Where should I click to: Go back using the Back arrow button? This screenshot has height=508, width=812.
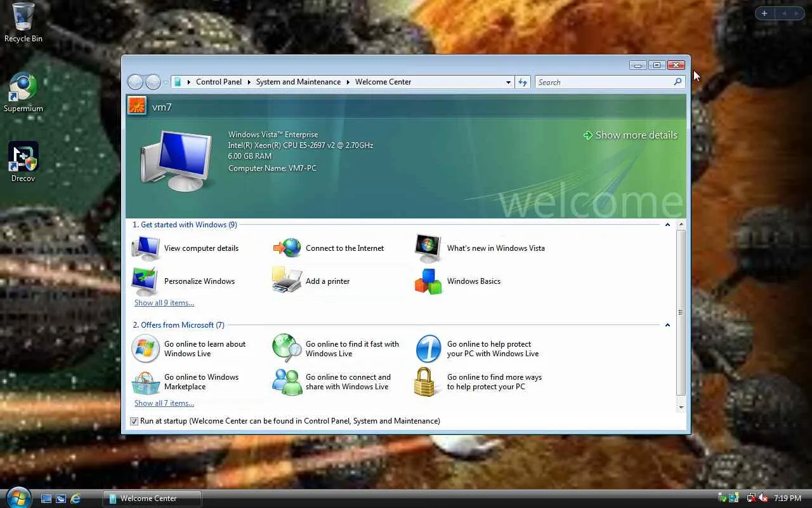(x=135, y=82)
